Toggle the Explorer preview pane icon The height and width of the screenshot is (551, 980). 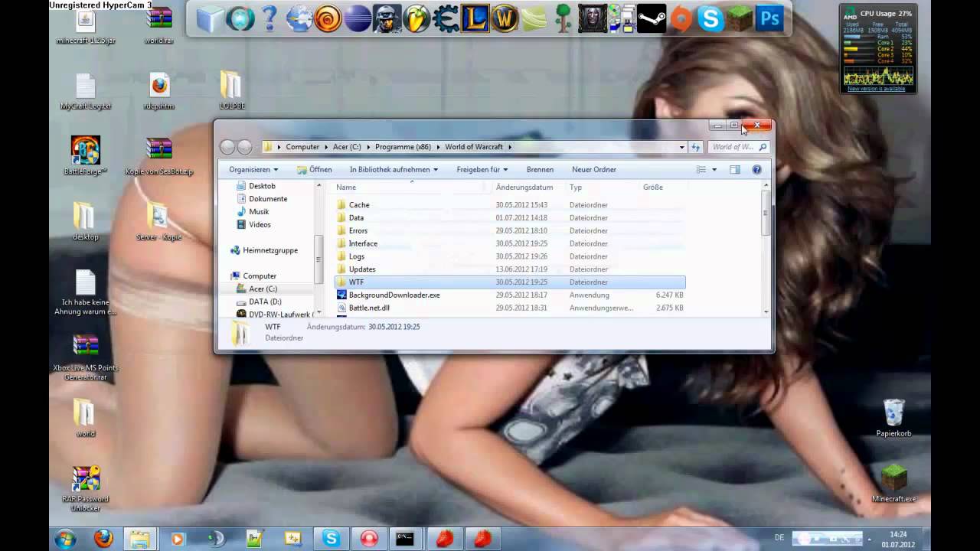[x=734, y=169]
